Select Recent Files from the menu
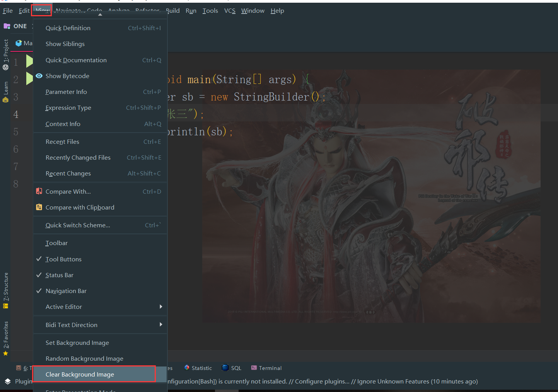Screen dimensions: 558x392 (x=62, y=141)
